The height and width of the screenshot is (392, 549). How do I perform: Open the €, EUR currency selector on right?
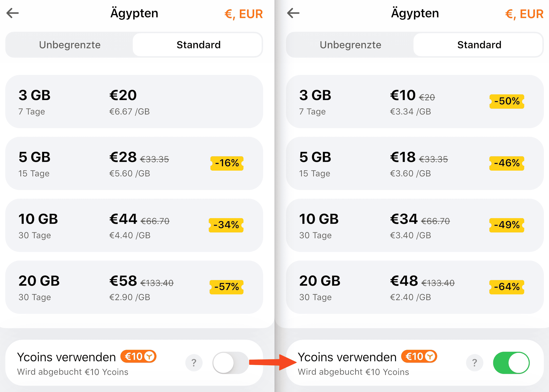pyautogui.click(x=524, y=14)
